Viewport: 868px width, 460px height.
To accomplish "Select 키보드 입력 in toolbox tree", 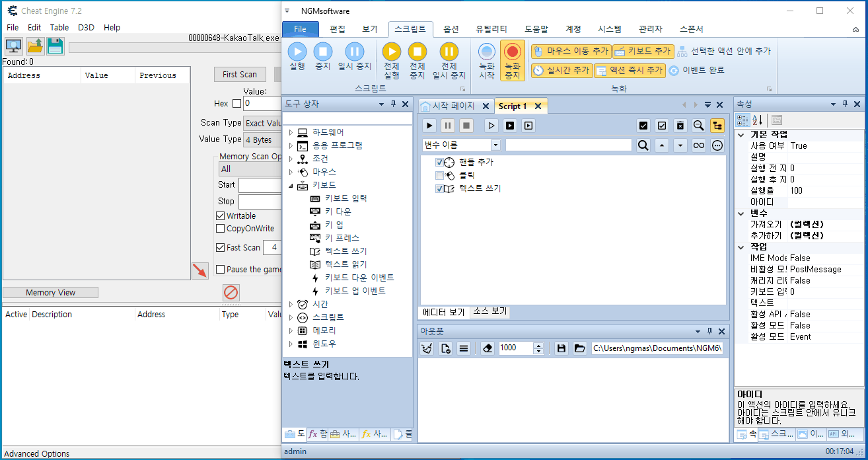I will pyautogui.click(x=345, y=198).
